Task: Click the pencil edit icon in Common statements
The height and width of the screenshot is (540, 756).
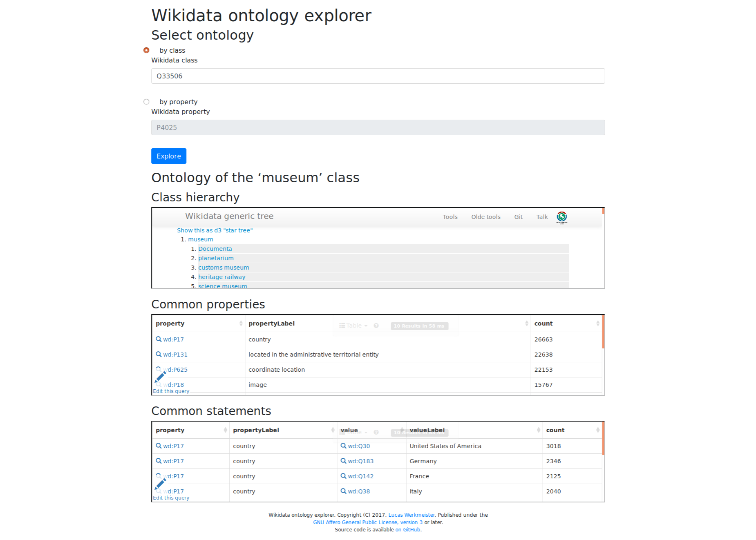Action: [x=160, y=483]
